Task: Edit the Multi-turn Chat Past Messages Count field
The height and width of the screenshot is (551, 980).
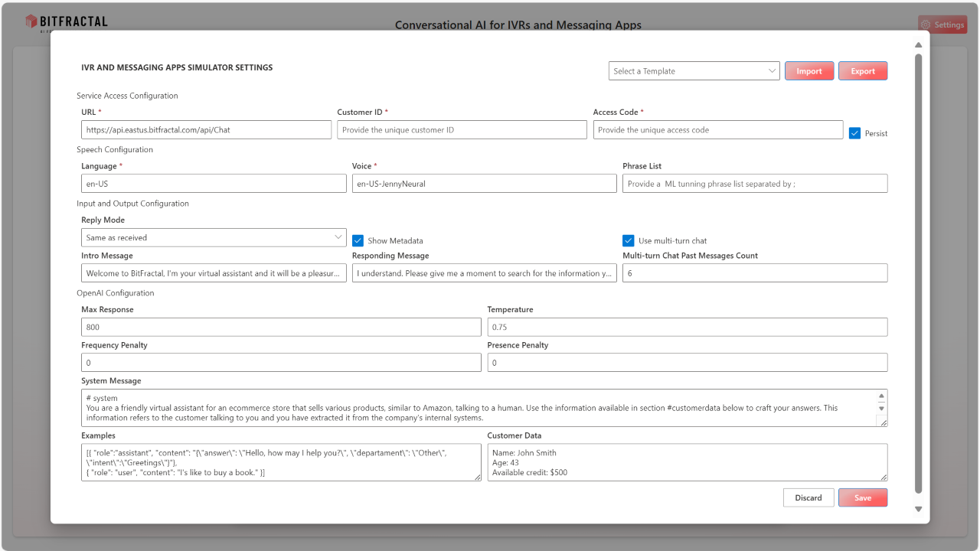Action: pyautogui.click(x=755, y=273)
